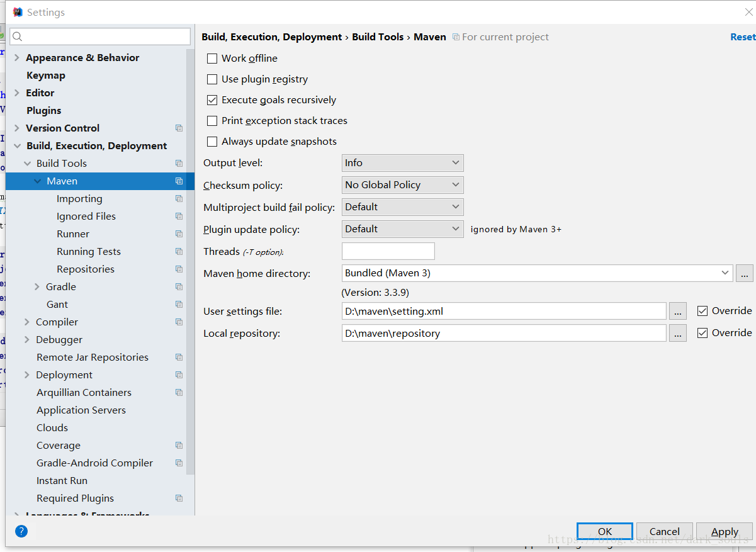Click the Build Tools breadcrumb
Image resolution: width=756 pixels, height=552 pixels.
pos(378,37)
